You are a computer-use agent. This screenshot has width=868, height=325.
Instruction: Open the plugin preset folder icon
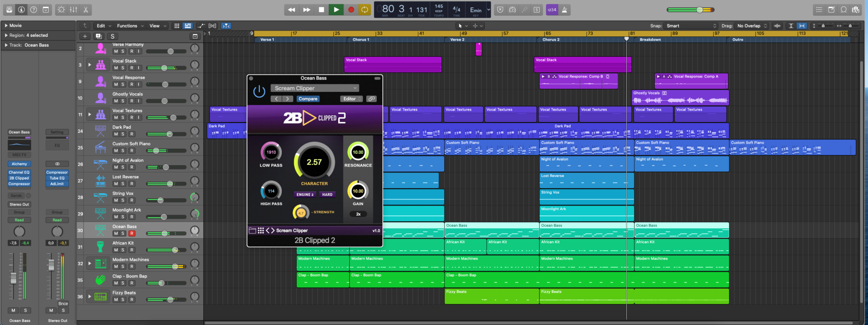[x=253, y=231]
